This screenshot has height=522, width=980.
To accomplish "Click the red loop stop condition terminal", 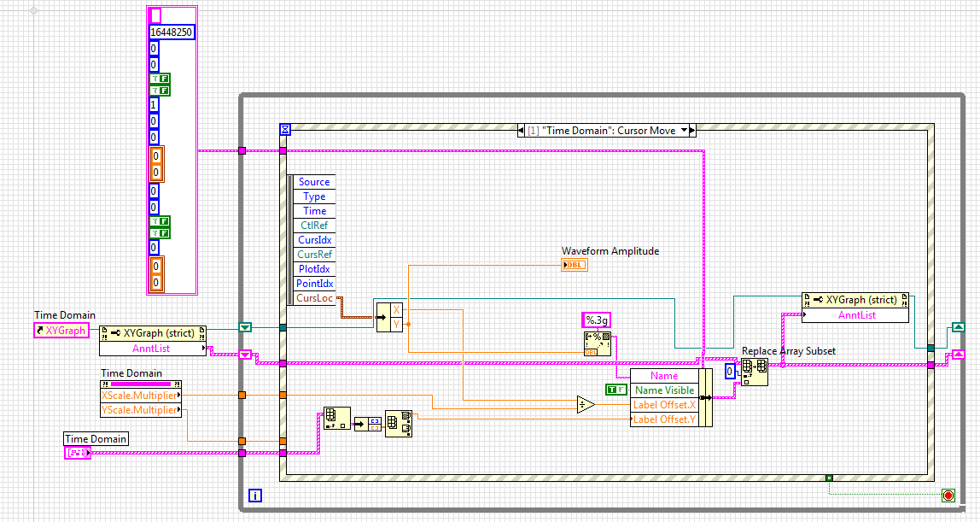I will click(x=948, y=496).
